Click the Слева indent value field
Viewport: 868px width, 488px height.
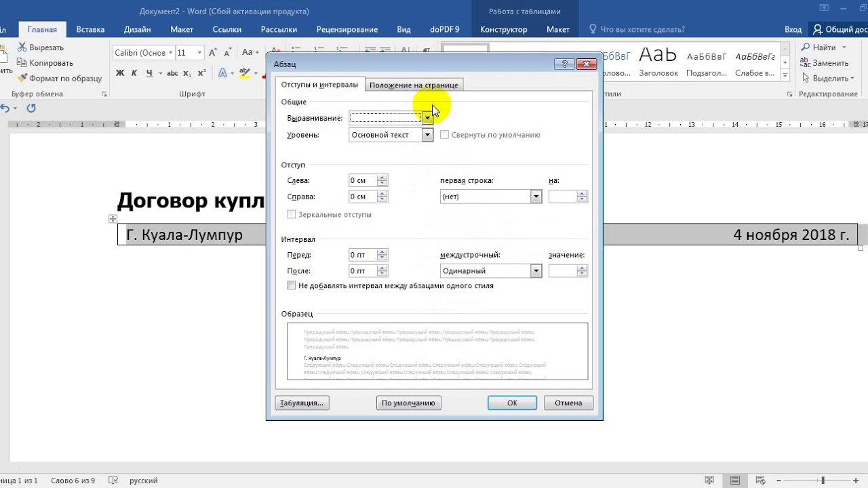pyautogui.click(x=362, y=180)
